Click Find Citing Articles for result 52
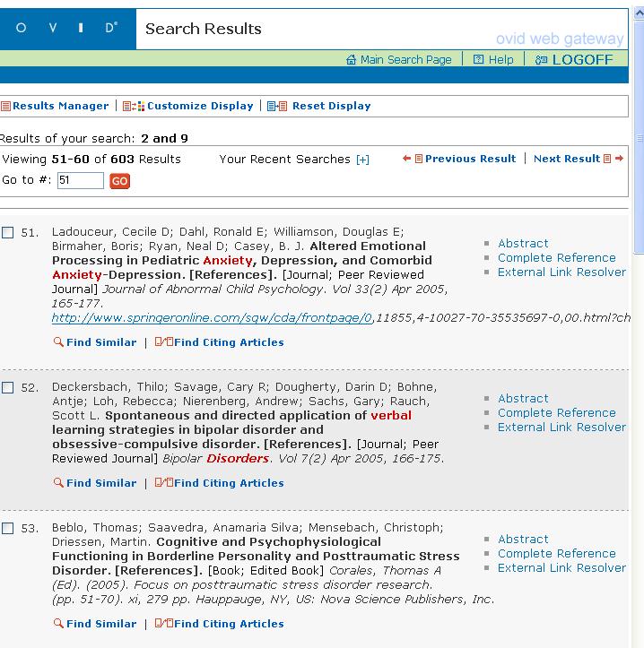This screenshot has width=644, height=648. pyautogui.click(x=229, y=483)
